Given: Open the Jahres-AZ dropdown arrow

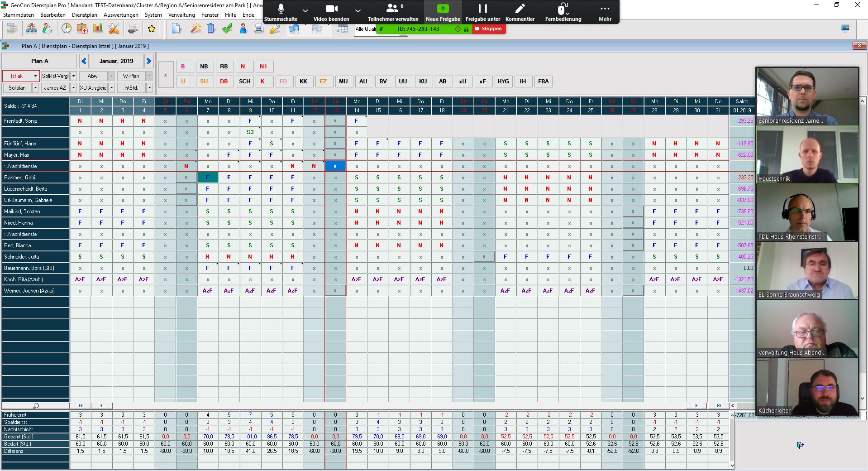Looking at the screenshot, I should coord(73,88).
